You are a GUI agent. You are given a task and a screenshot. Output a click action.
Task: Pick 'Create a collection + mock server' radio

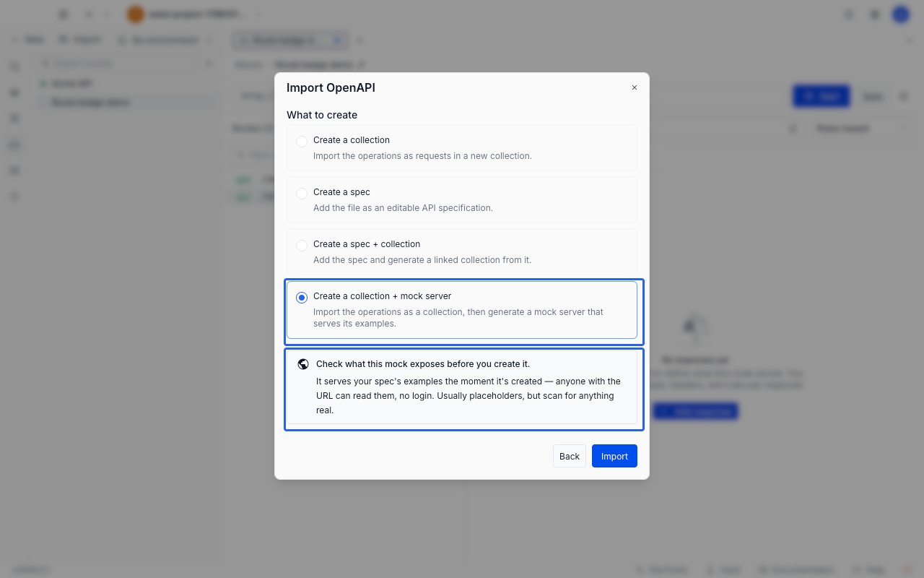302,298
